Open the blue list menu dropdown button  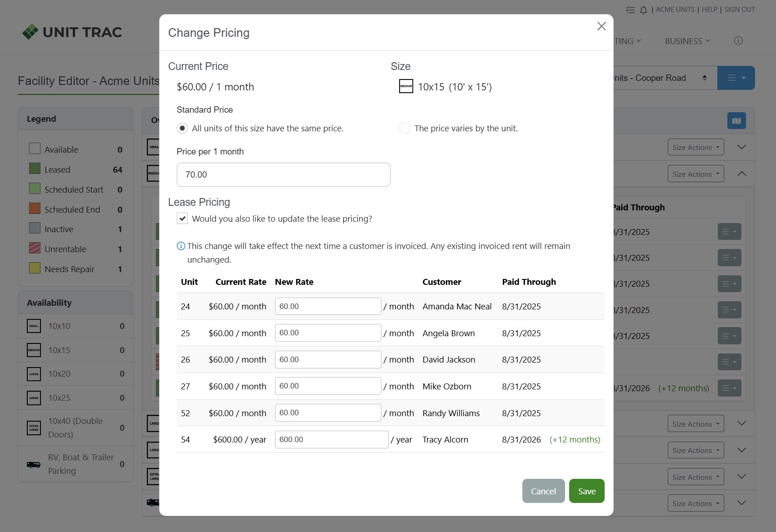coord(736,78)
